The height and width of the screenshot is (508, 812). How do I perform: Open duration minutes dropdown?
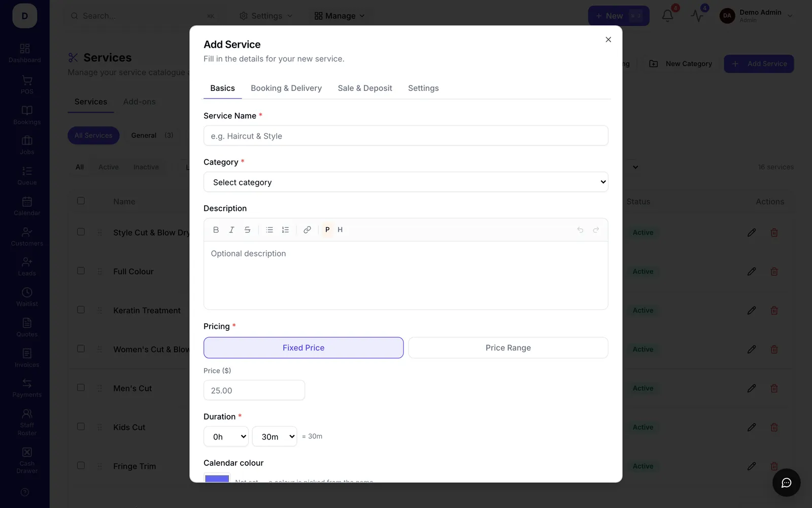click(x=275, y=436)
